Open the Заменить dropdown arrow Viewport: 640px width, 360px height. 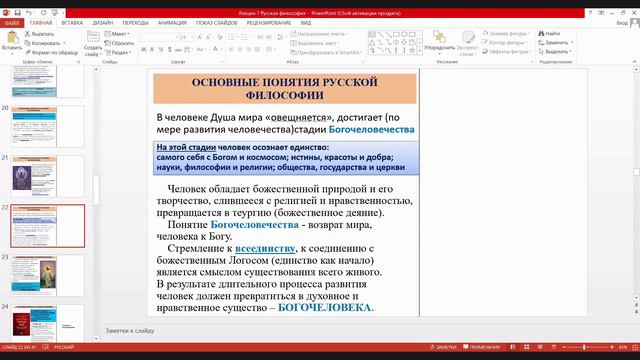(x=572, y=42)
